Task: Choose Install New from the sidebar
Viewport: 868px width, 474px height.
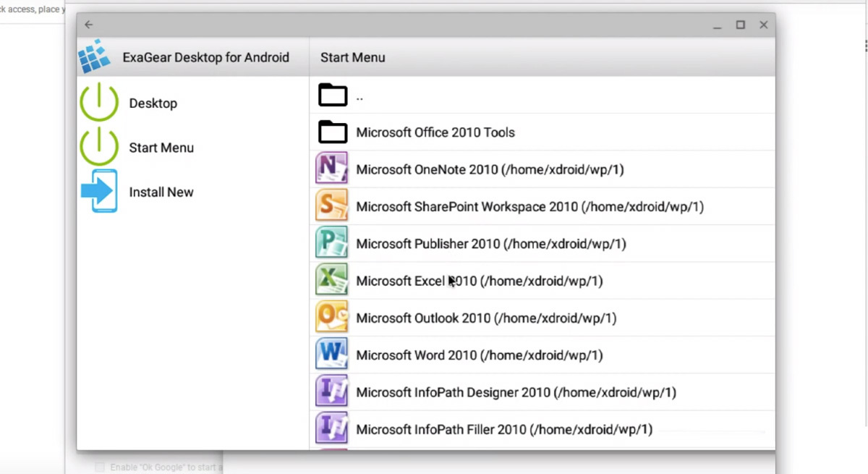Action: tap(161, 192)
